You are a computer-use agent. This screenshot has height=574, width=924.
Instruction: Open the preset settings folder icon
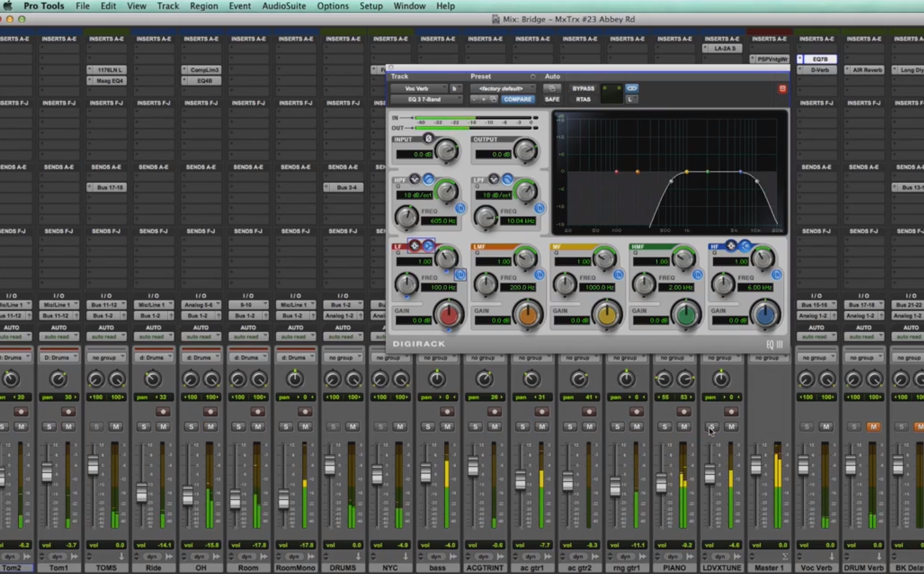pyautogui.click(x=493, y=100)
